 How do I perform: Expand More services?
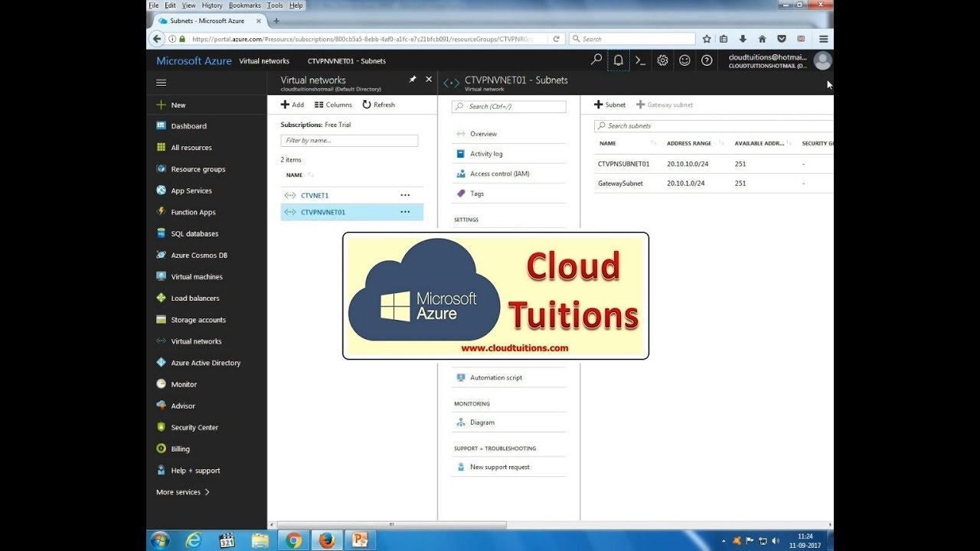click(x=183, y=492)
